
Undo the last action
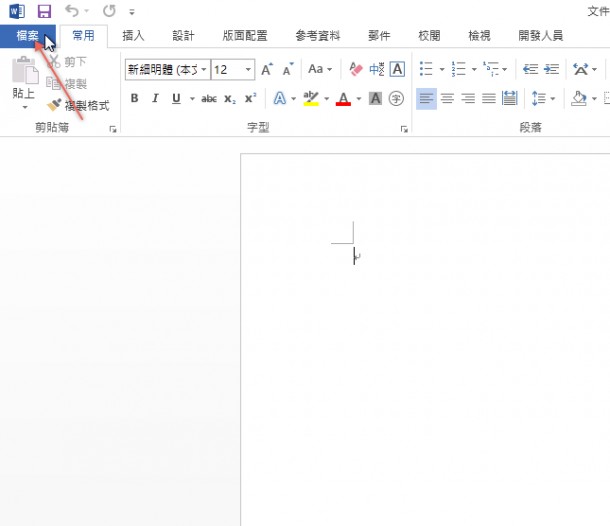pos(72,11)
